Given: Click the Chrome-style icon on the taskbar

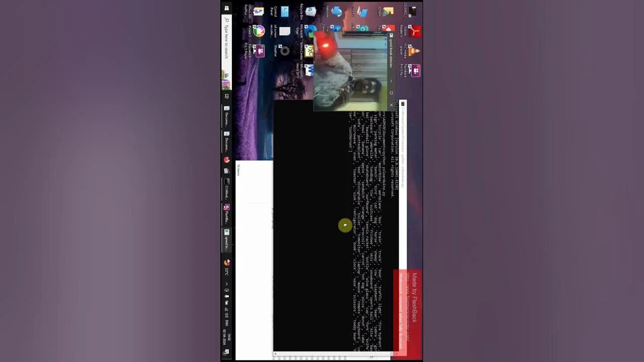Looking at the screenshot, I should [x=226, y=160].
